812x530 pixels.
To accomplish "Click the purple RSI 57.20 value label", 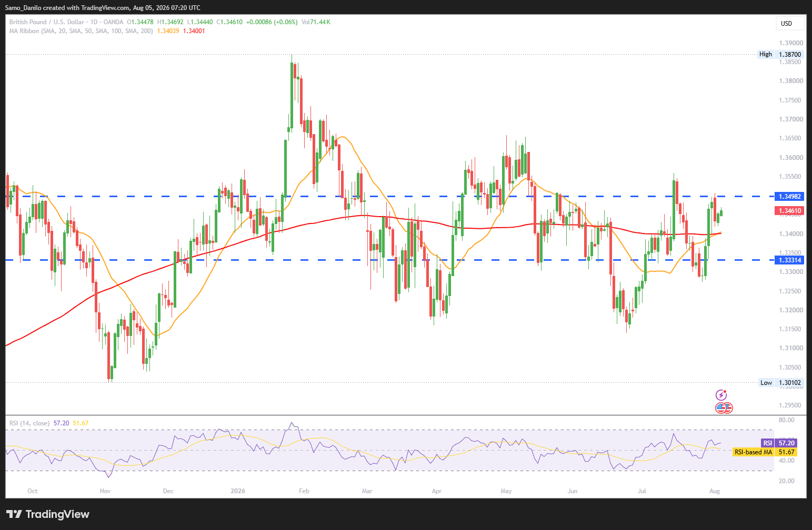I will 779,443.
